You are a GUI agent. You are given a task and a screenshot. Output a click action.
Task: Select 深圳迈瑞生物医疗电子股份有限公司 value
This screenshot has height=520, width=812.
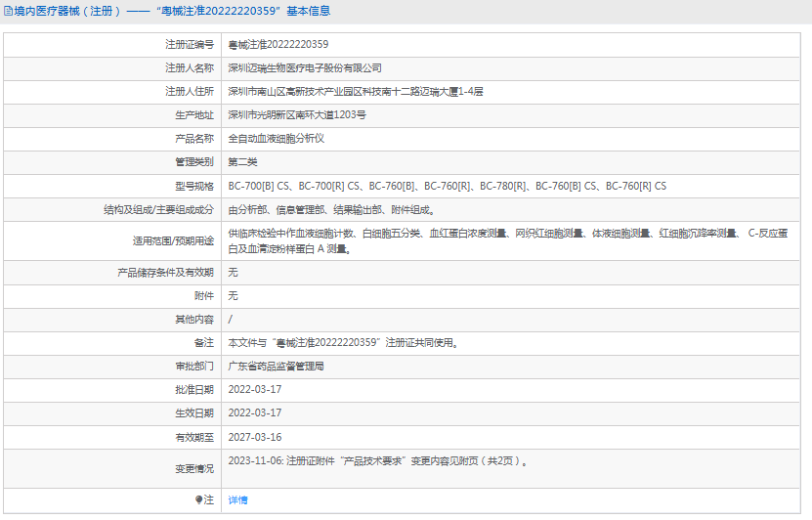tap(305, 67)
